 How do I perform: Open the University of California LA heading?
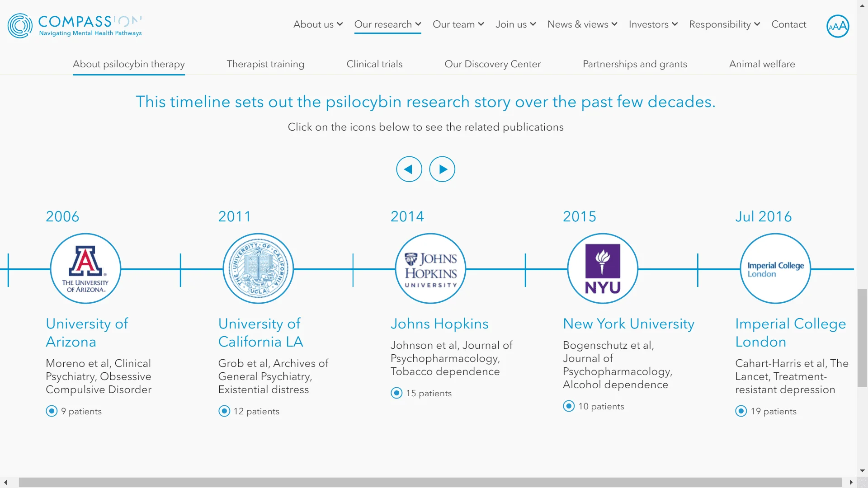pos(261,333)
